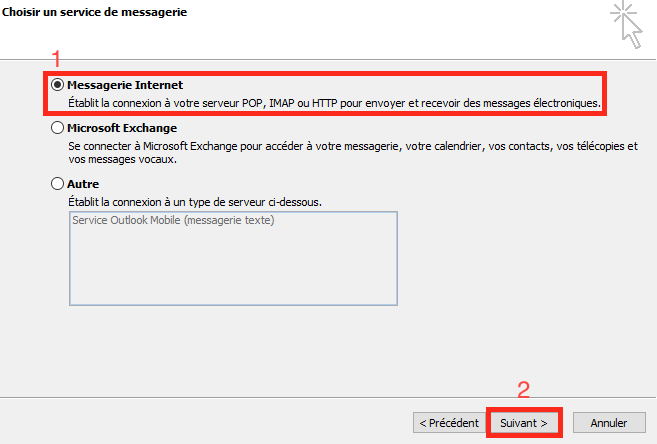Viewport: 657px width, 444px height.
Task: Click the Messagerie Internet label text
Action: (125, 85)
